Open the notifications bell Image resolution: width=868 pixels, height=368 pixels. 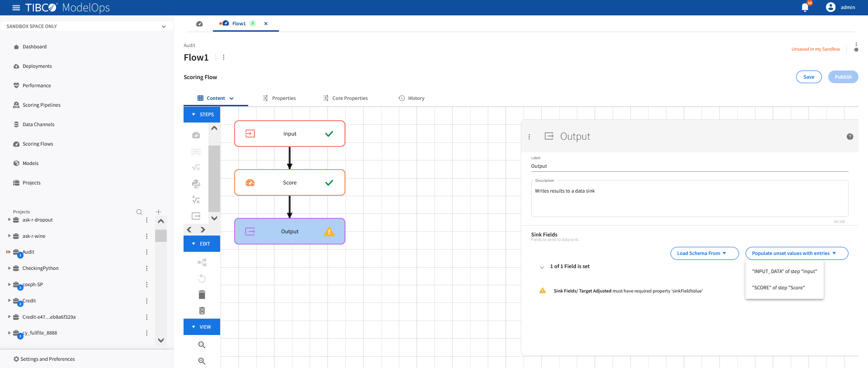pyautogui.click(x=805, y=7)
